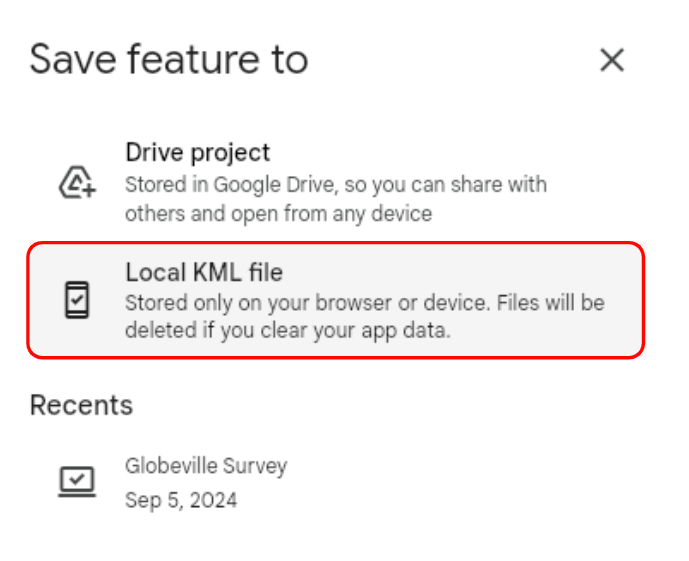Screen dimensions: 689x561
Task: Click 'deleted if you clear your app data' text
Action: click(287, 330)
